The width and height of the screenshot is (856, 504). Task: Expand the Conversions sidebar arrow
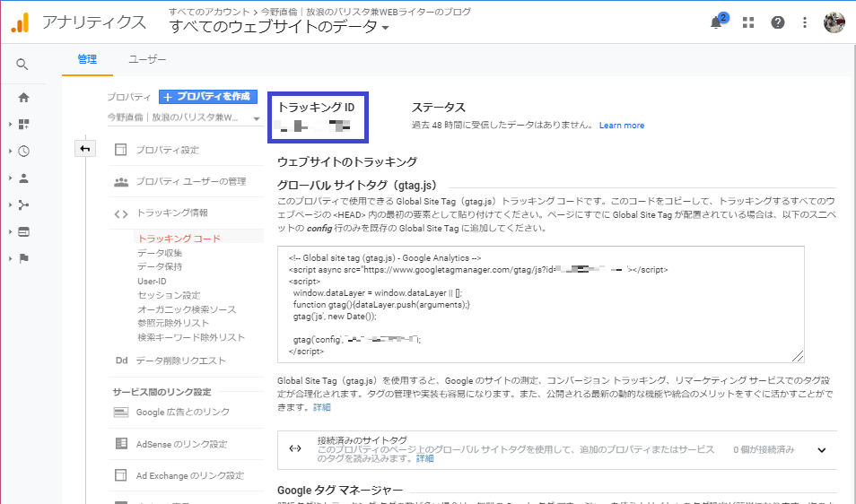pyautogui.click(x=10, y=258)
